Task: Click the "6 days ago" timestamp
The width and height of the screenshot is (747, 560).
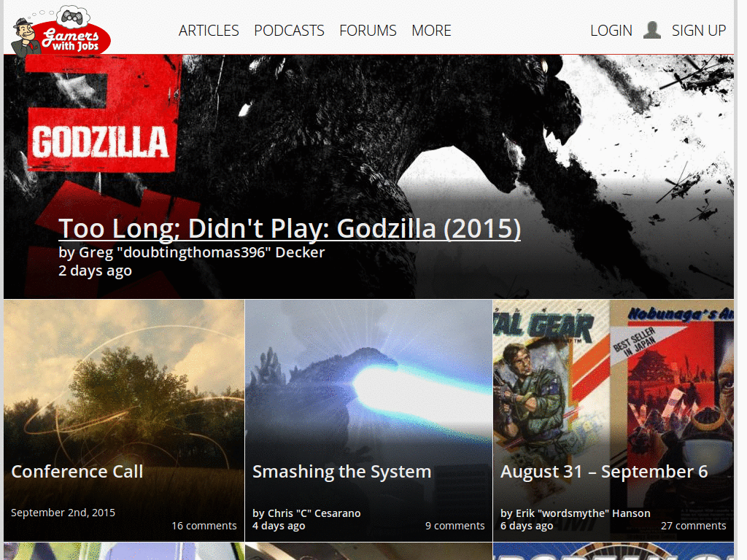Action: [527, 526]
